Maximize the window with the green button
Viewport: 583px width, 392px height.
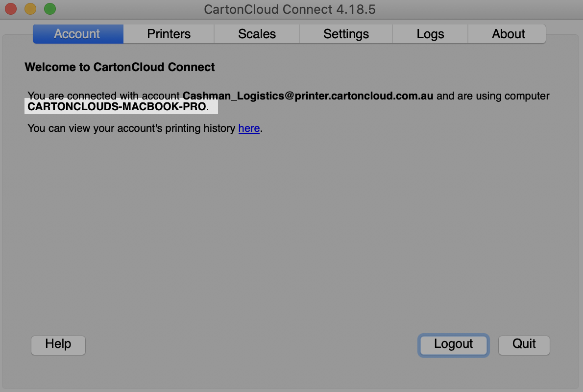point(49,8)
